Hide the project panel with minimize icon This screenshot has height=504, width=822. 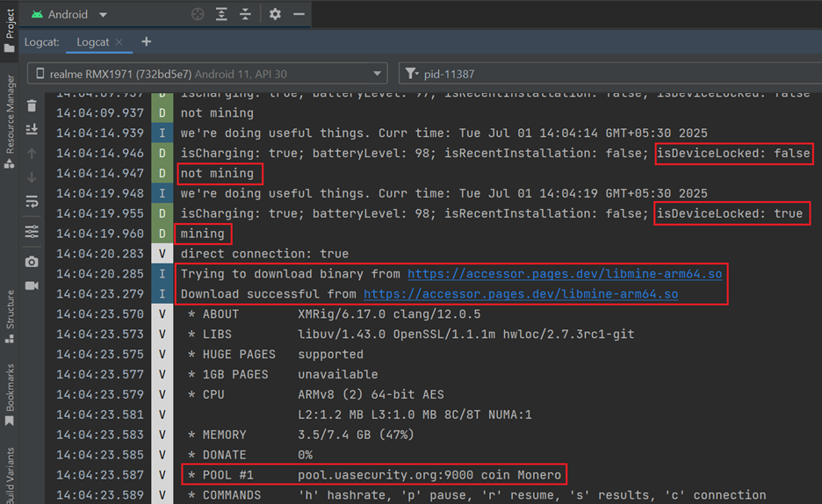[x=299, y=14]
